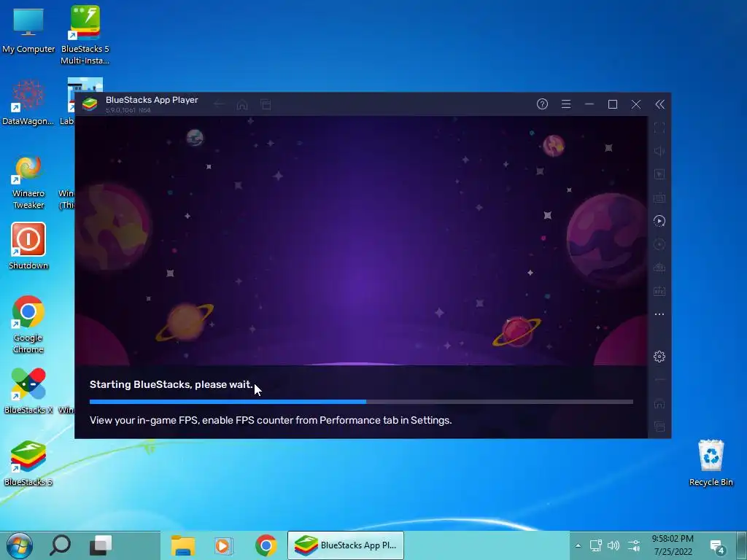Click the icon above the APK box in the sidebar
The height and width of the screenshot is (560, 747).
tap(659, 268)
